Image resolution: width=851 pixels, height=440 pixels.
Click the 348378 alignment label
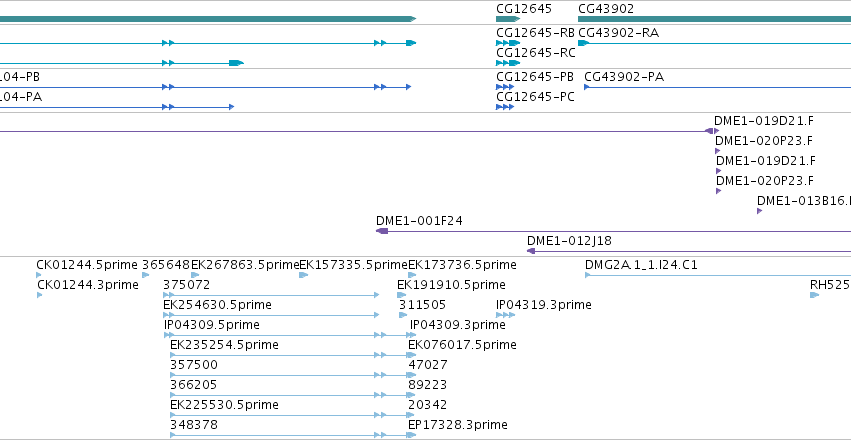point(194,425)
